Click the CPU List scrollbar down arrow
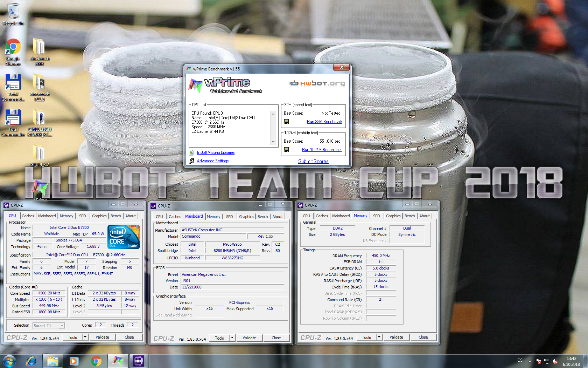 pyautogui.click(x=273, y=142)
